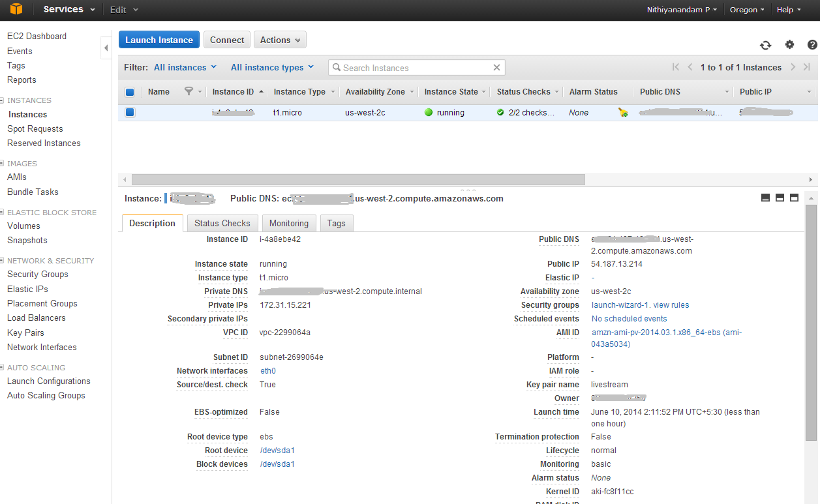
Task: Click the Launch Instance button
Action: pyautogui.click(x=159, y=40)
